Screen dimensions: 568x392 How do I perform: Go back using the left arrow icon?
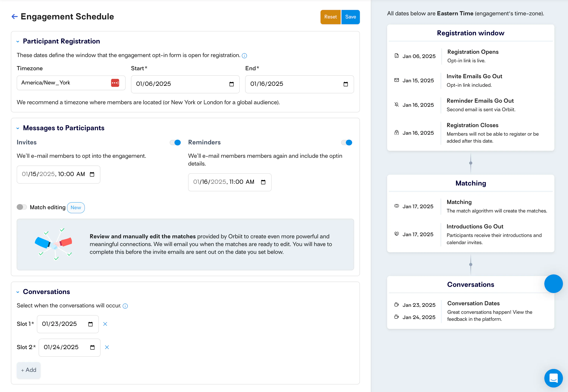coord(15,16)
